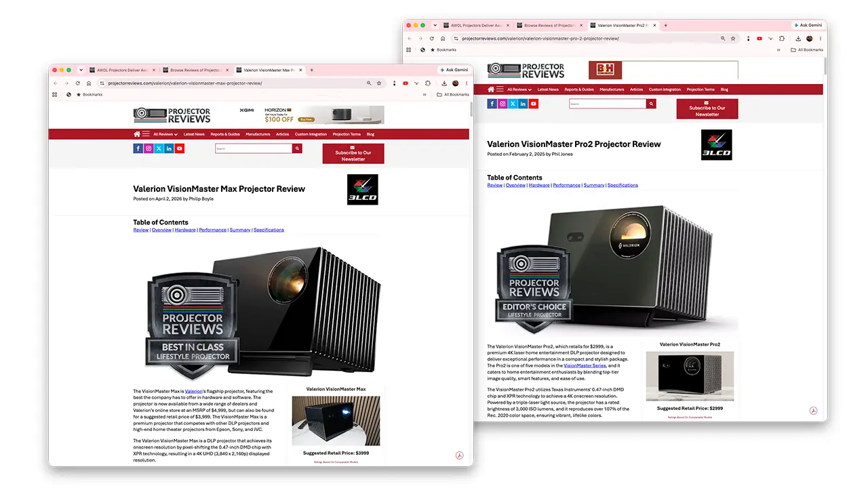868x488 pixels.
Task: Open the apps grid icon in the Pro2 bookmarks bar
Action: 409,49
